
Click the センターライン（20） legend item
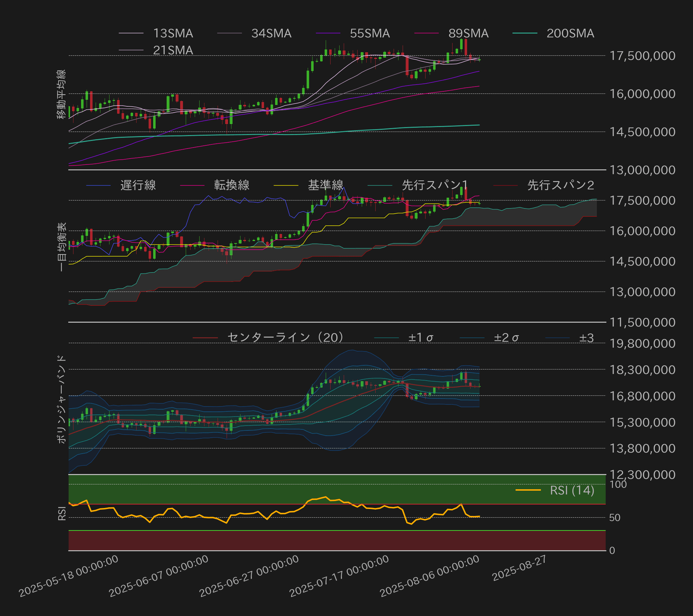point(285,337)
